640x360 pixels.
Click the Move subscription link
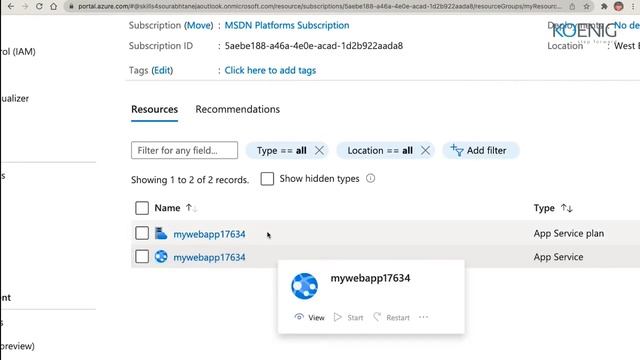198,25
